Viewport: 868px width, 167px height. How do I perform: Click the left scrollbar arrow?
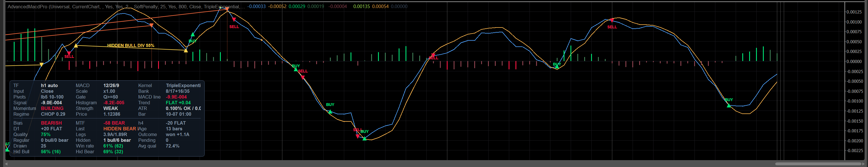[6, 164]
